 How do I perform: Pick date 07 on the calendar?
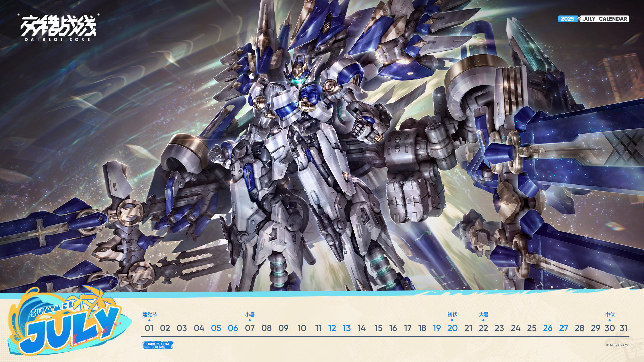click(x=250, y=328)
